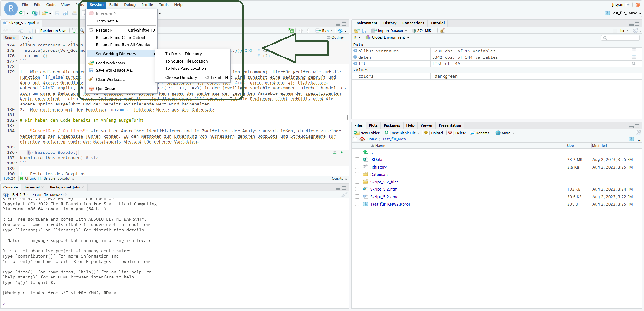
Task: Inspect the fit object via magnifier icon
Action: [634, 63]
